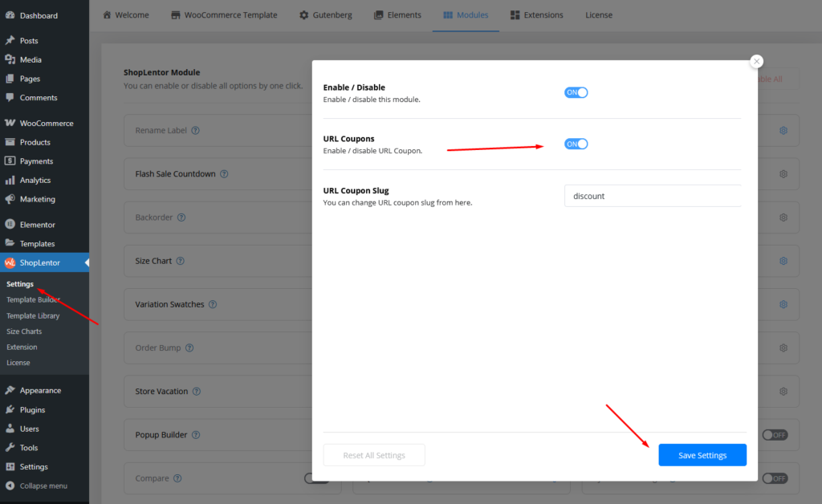822x504 pixels.
Task: Close the module settings popup
Action: [x=755, y=62]
